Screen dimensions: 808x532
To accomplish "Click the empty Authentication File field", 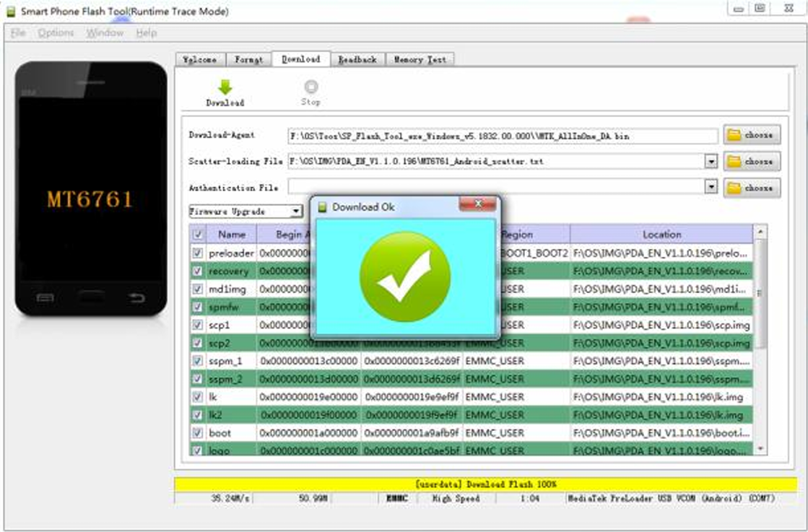I will [x=496, y=186].
